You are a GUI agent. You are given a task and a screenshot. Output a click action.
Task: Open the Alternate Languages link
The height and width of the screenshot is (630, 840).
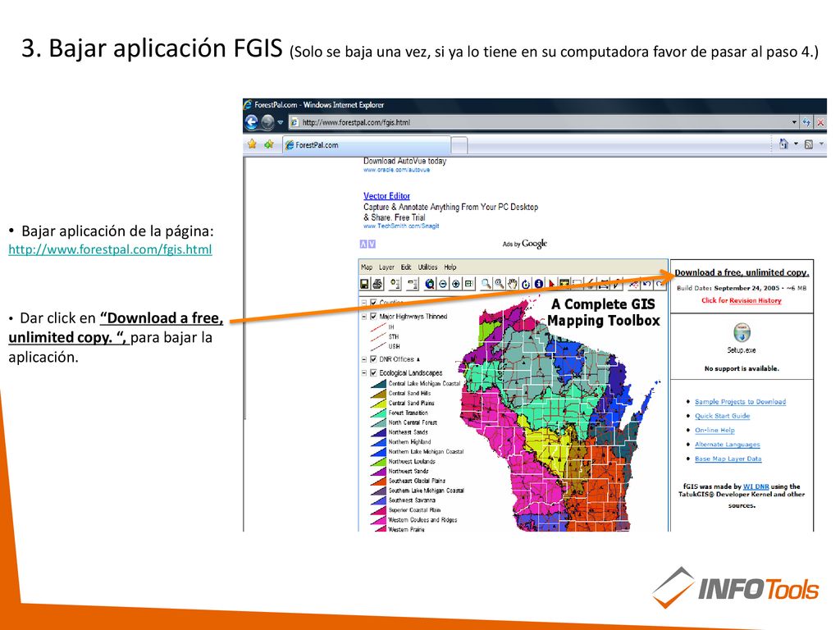coord(727,444)
